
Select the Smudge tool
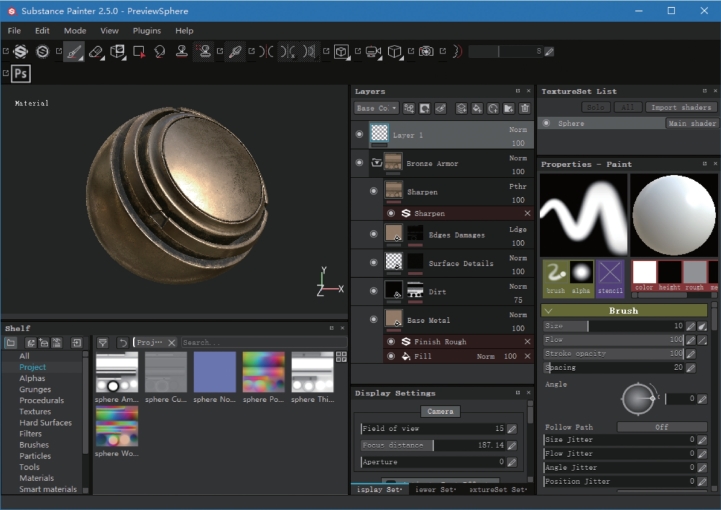160,52
